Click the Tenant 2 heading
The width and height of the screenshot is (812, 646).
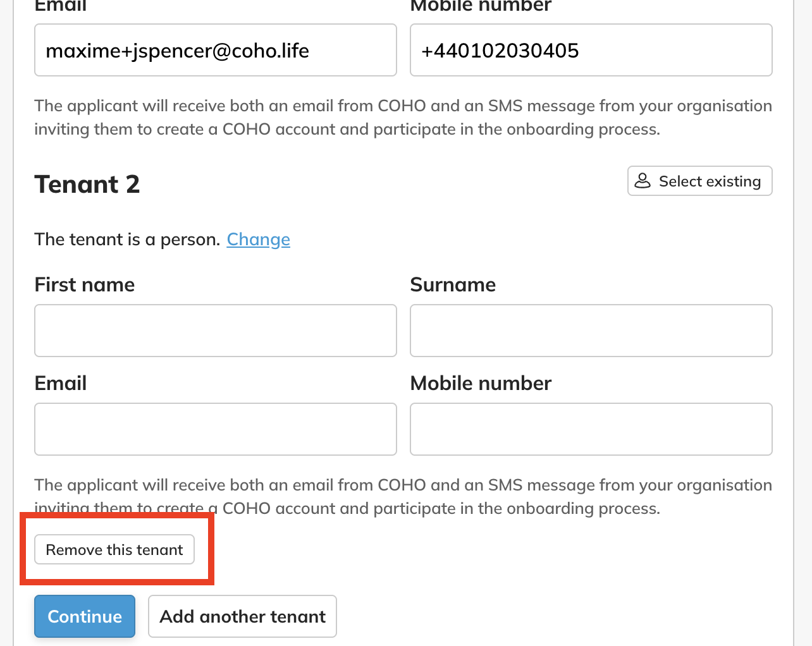[87, 185]
